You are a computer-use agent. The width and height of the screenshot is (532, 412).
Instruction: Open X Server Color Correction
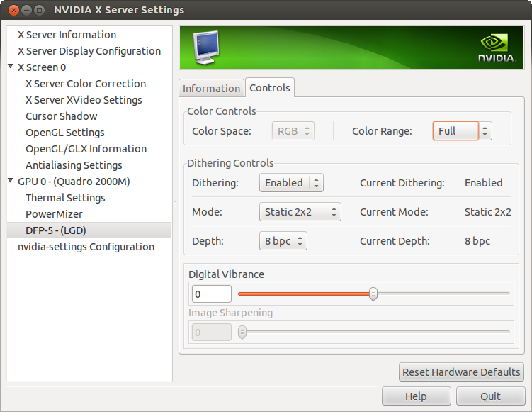(86, 84)
